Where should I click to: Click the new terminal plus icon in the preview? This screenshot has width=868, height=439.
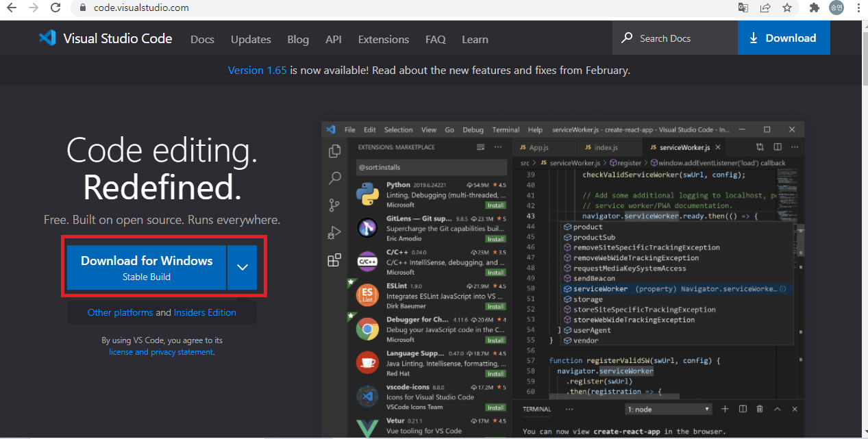[x=725, y=409]
